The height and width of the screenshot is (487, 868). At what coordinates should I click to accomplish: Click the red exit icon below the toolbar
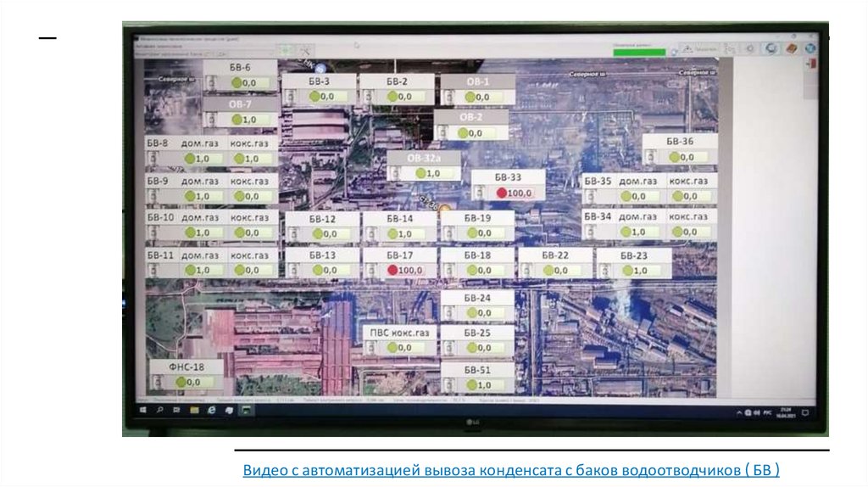[811, 64]
